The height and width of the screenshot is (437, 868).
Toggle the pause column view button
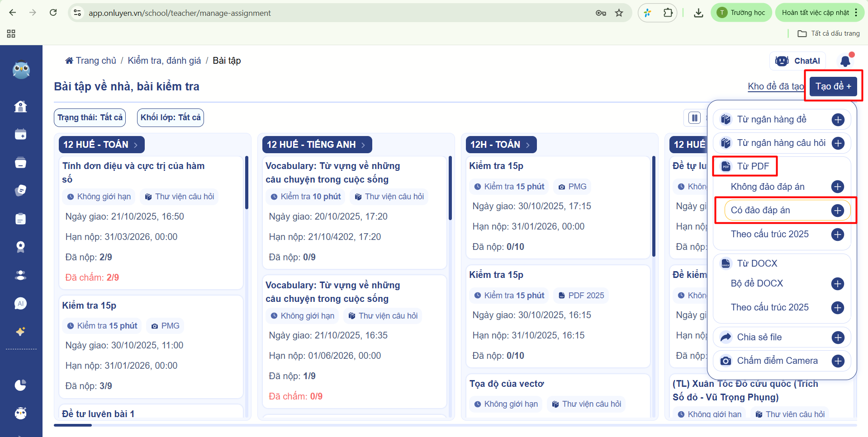[694, 118]
